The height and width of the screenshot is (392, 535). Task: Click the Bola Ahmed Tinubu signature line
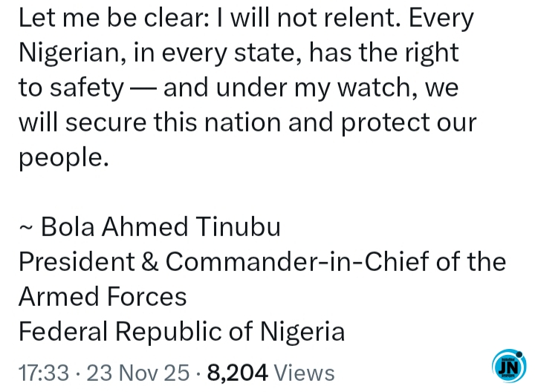pos(160,227)
